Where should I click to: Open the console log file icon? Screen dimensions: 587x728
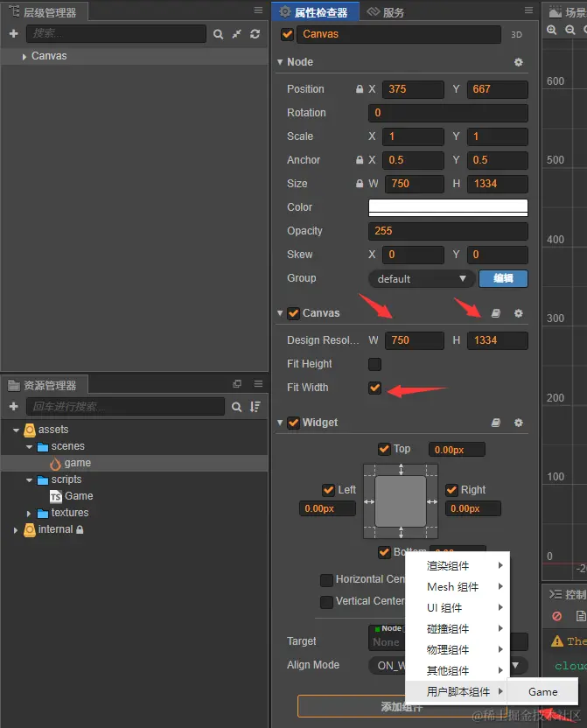[581, 616]
